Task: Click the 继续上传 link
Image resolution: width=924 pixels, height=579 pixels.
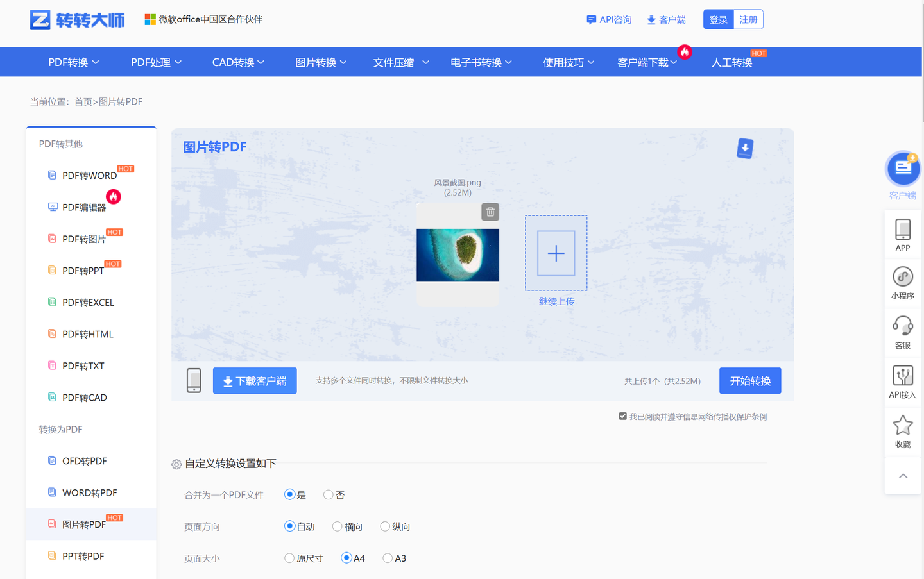Action: 556,301
